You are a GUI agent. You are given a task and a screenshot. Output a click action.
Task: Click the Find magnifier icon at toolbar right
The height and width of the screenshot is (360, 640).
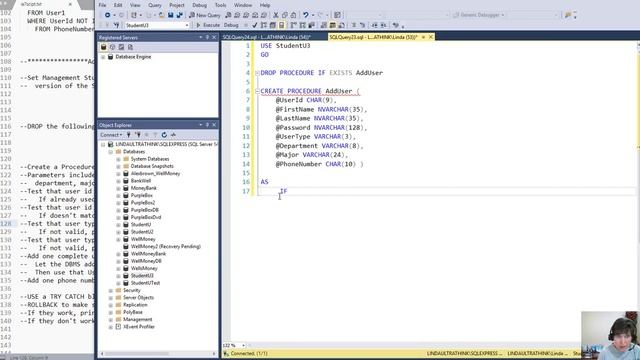point(568,15)
